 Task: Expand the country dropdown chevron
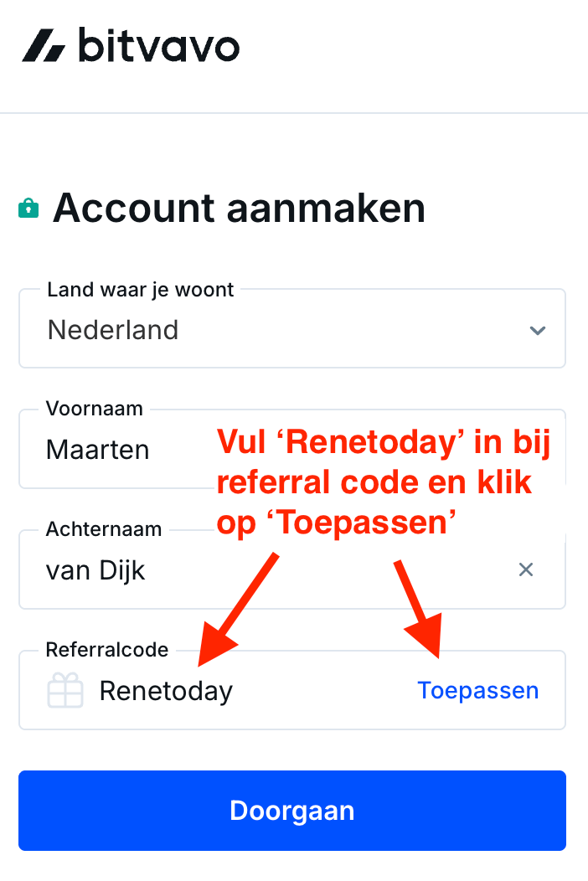pos(538,330)
